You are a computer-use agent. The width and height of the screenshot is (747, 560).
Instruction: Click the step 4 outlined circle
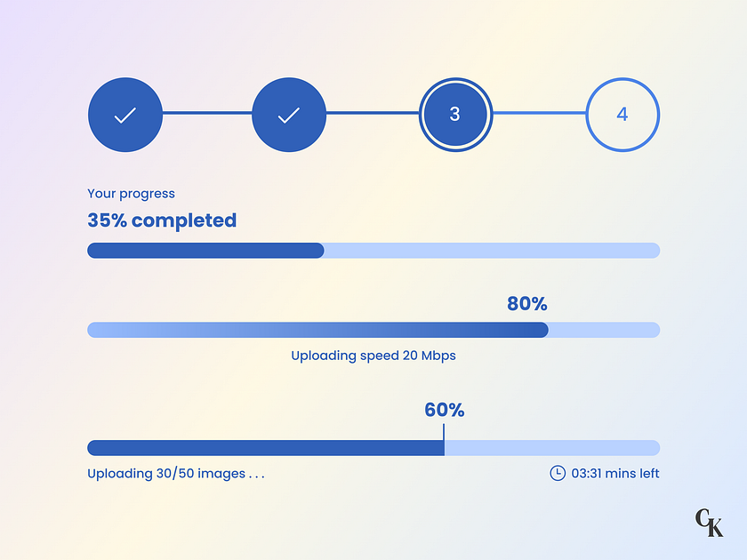[x=622, y=114]
